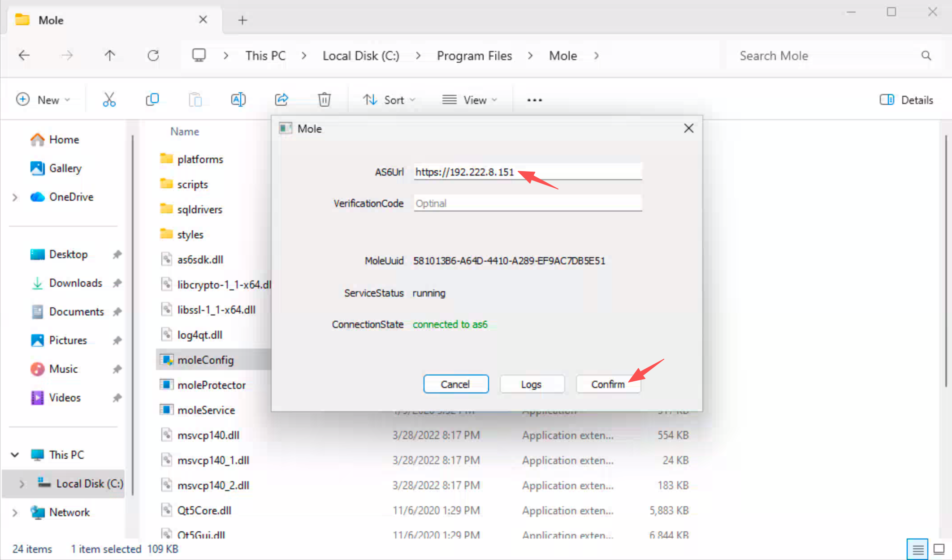This screenshot has width=952, height=560.
Task: Open Logs from the Mole dialog
Action: (x=531, y=384)
